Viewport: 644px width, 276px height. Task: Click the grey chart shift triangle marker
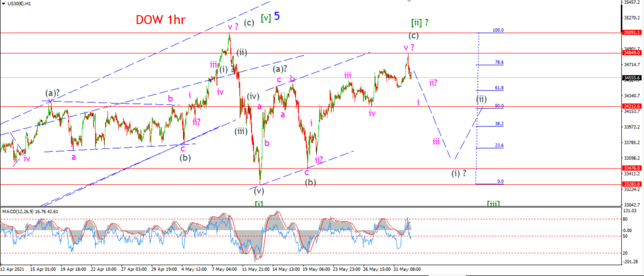tap(409, 2)
